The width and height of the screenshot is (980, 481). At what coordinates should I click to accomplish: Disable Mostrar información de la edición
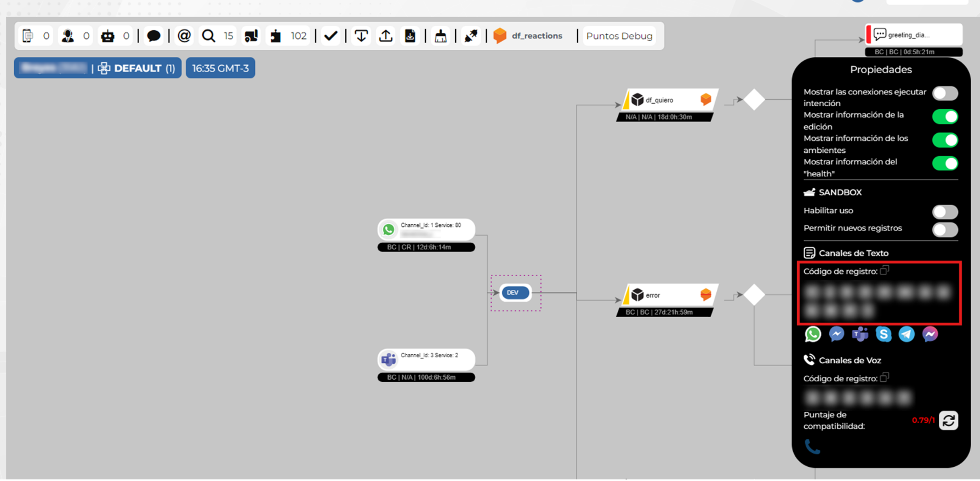tap(945, 117)
